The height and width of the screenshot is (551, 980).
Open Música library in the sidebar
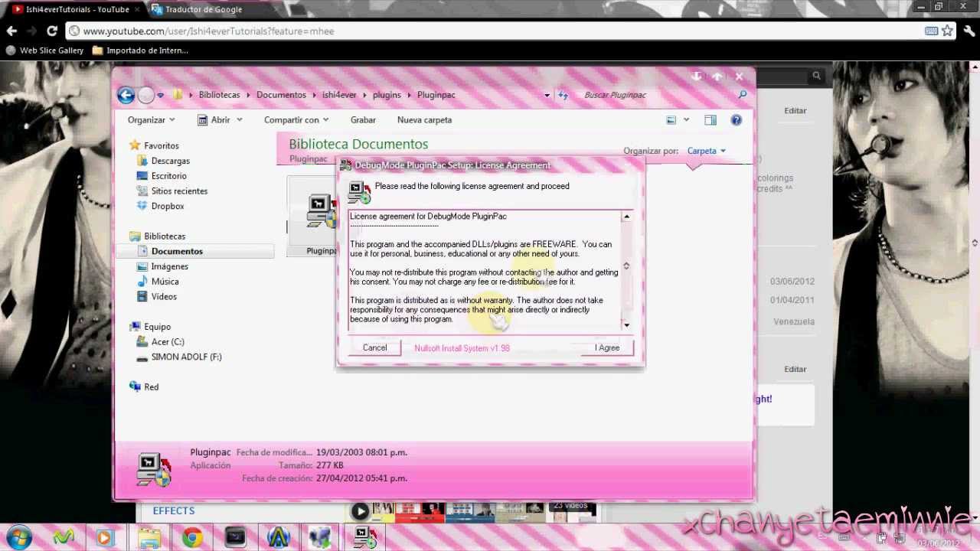click(x=165, y=282)
